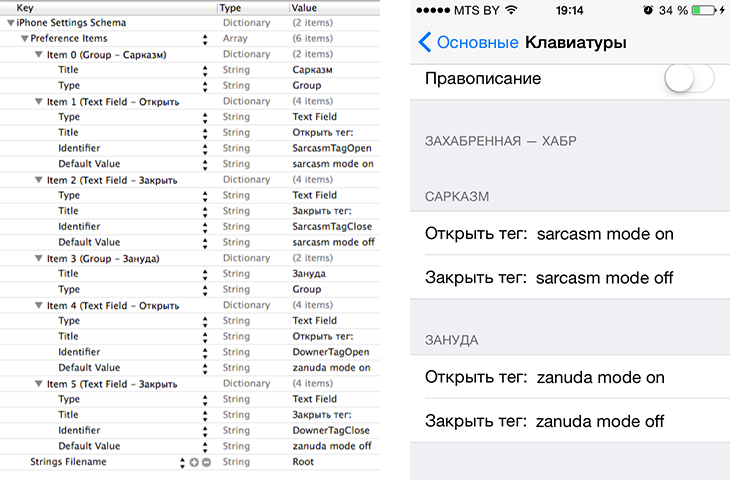Tap the ЗАНУДА group header in Settings
This screenshot has width=730, height=480.
click(x=451, y=340)
